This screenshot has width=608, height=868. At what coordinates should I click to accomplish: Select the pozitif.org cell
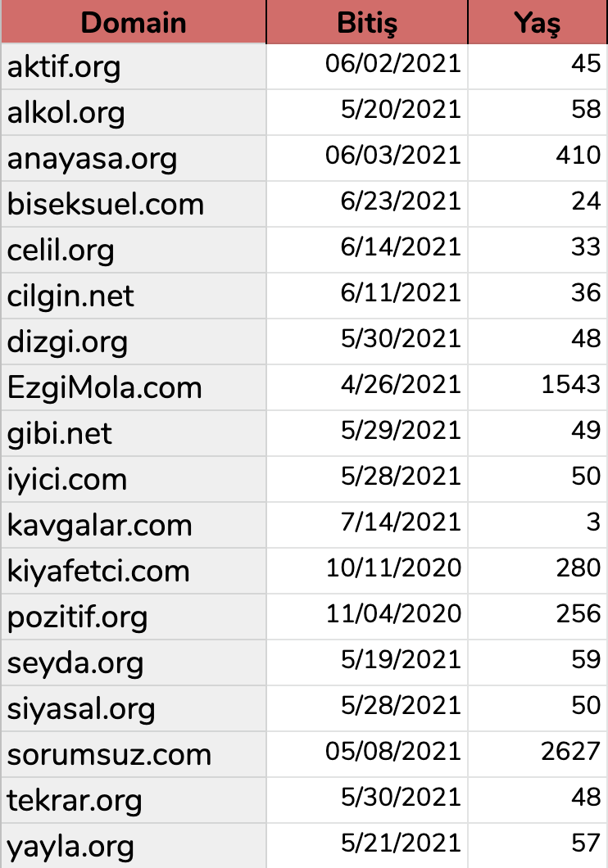pos(134,617)
